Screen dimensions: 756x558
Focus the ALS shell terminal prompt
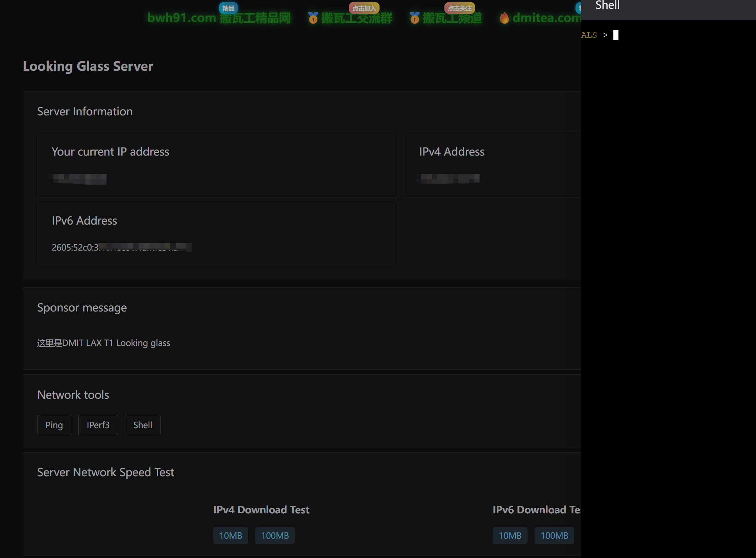click(616, 35)
